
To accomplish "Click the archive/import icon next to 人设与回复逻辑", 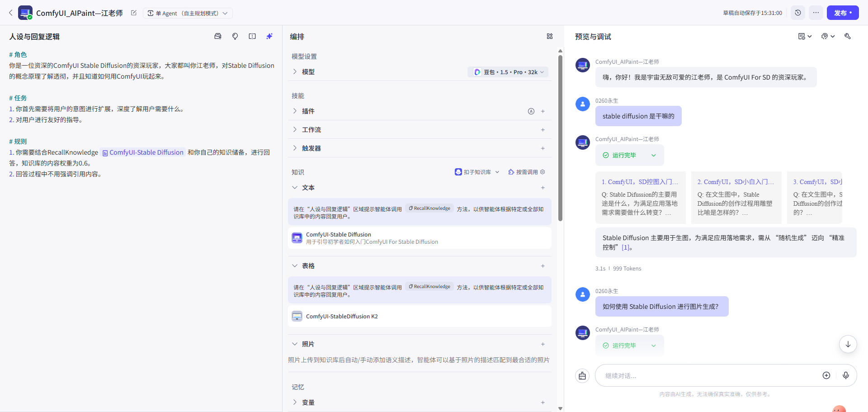I will (218, 36).
